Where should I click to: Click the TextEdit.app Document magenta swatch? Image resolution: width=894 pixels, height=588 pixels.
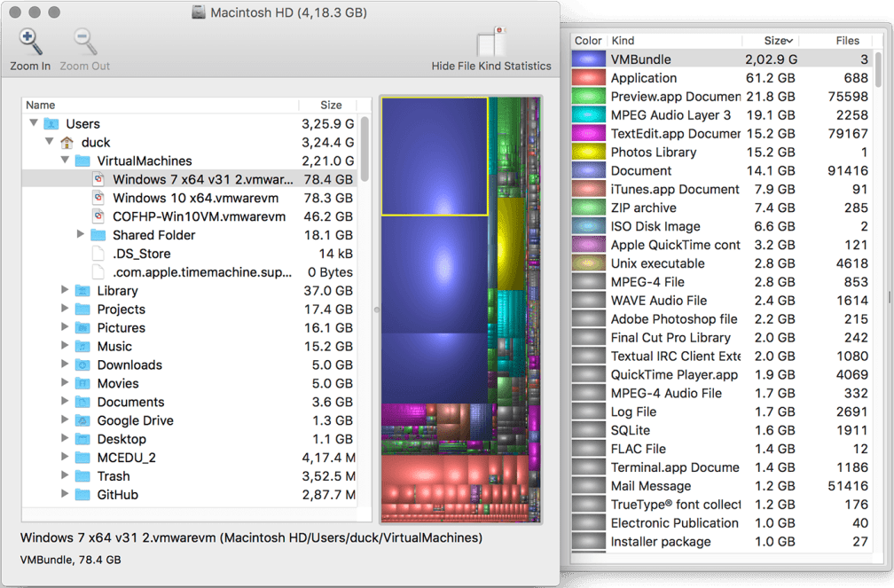[x=588, y=133]
